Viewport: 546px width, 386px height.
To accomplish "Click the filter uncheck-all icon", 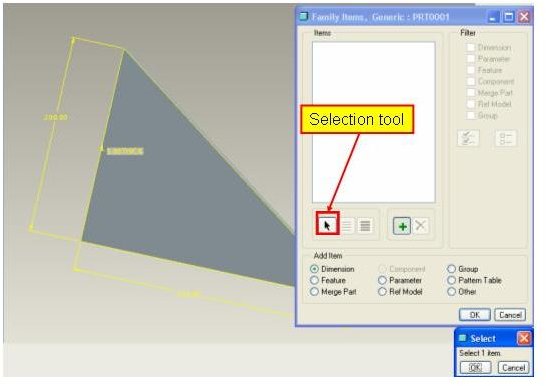I will tap(506, 139).
